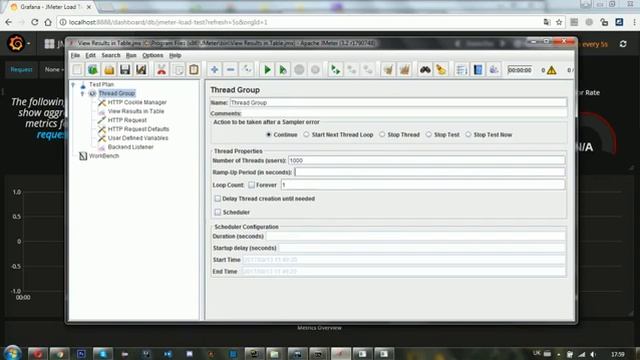The height and width of the screenshot is (360, 640).
Task: Select WorkBench in the tree
Action: tap(104, 156)
